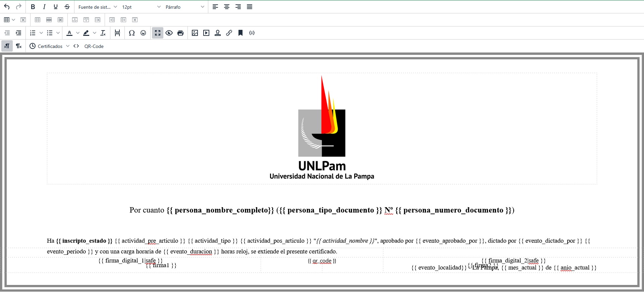Image resolution: width=644 pixels, height=296 pixels.
Task: Delete the table column
Action: (x=135, y=20)
